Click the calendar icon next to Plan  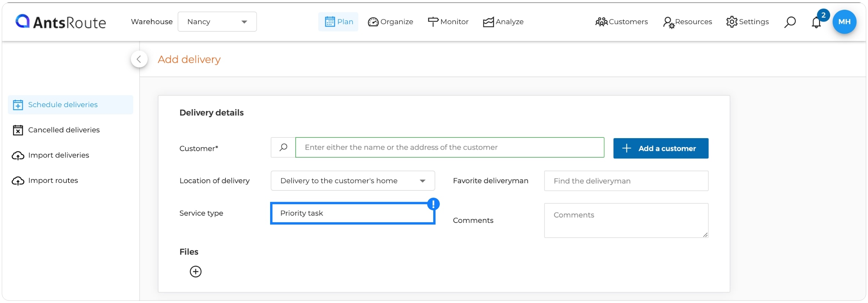pyautogui.click(x=330, y=22)
